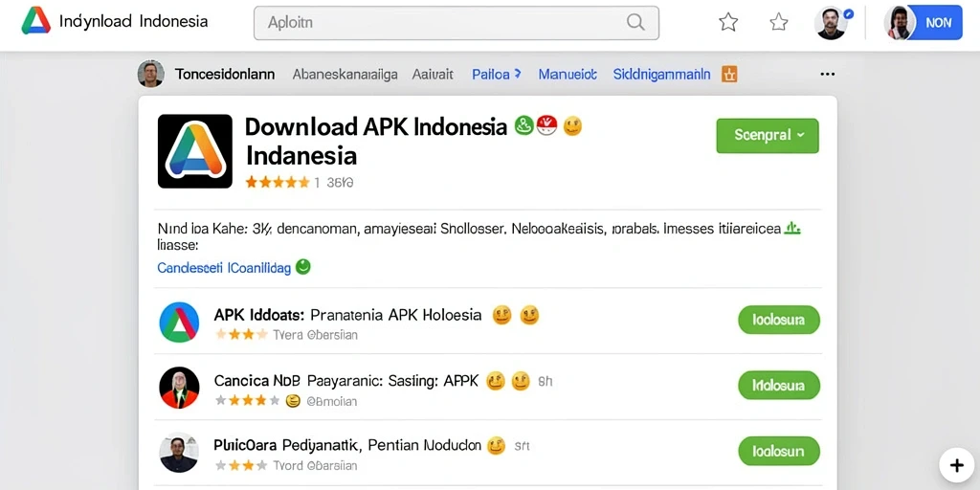Click the Indynload Indonesia triangle logo
Viewport: 980px width, 490px height.
tap(36, 21)
